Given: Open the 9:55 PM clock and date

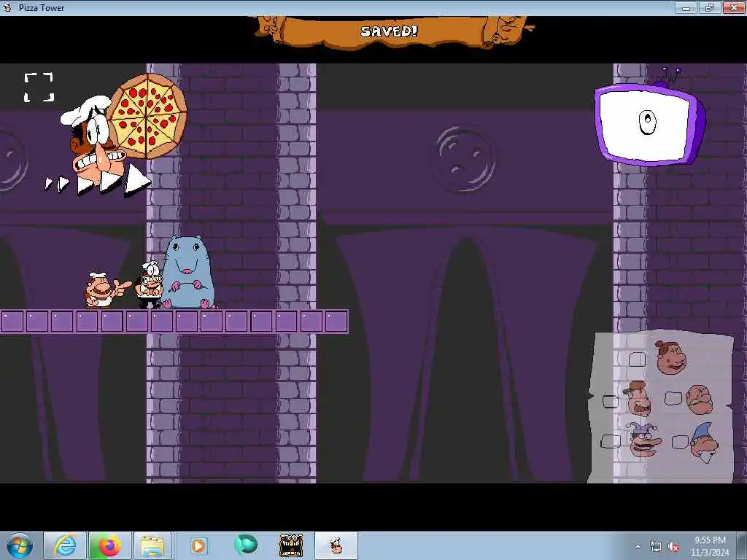Looking at the screenshot, I should 710,546.
